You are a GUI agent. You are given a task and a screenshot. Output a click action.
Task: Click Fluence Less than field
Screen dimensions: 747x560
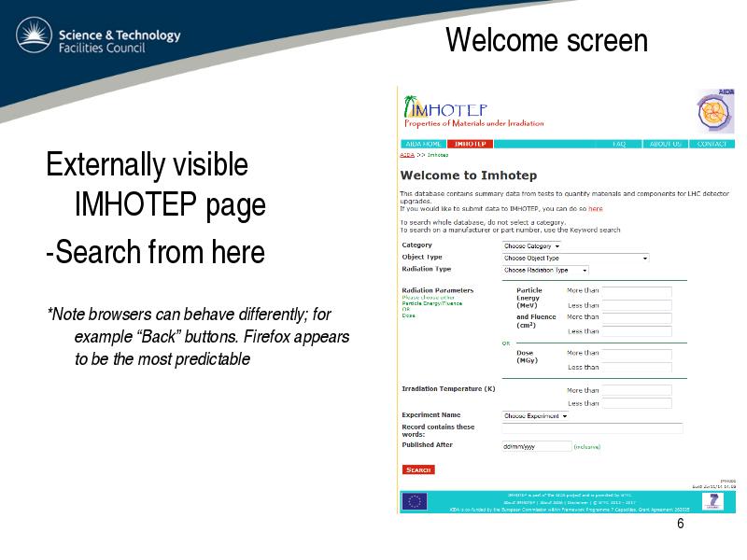point(637,331)
